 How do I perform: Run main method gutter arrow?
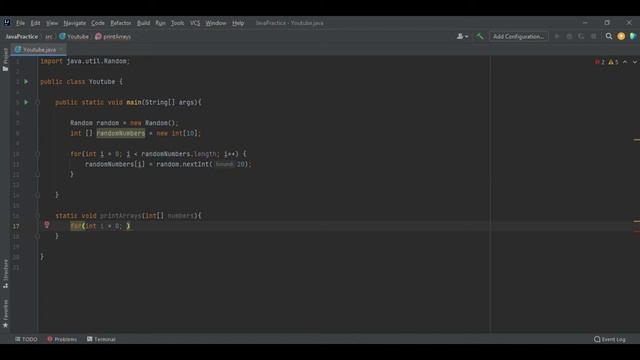[x=26, y=102]
